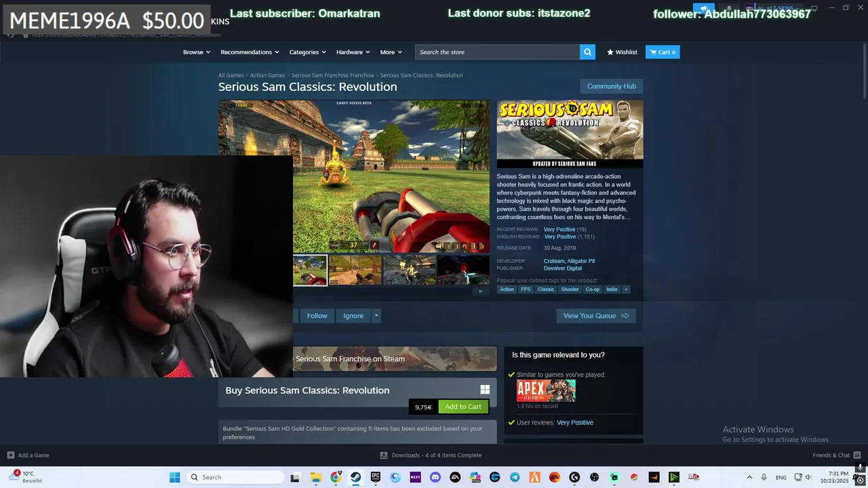Viewport: 868px width, 488px height.
Task: Open Discord from the taskbar
Action: (435, 477)
